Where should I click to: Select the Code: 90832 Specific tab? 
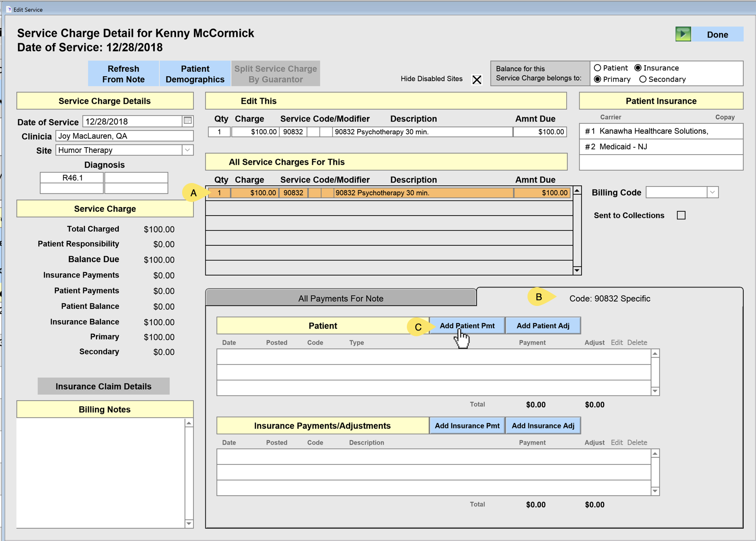(609, 298)
